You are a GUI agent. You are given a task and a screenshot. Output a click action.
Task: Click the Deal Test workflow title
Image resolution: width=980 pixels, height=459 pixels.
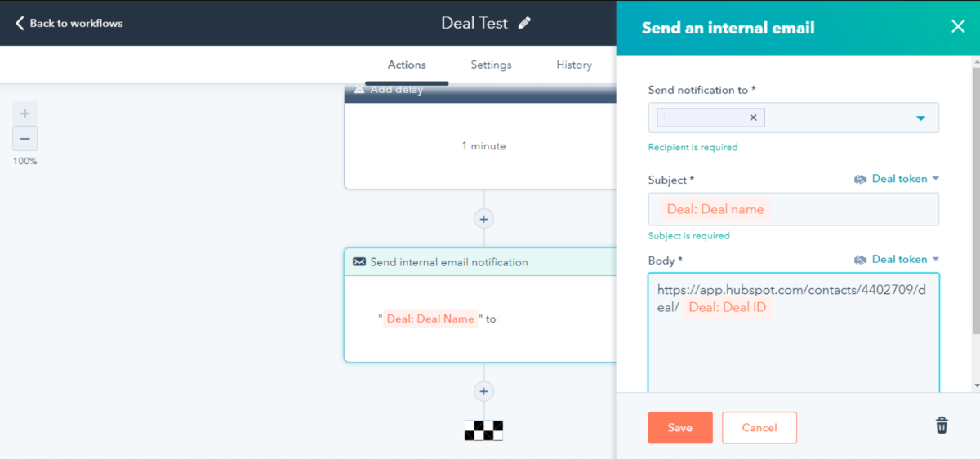pyautogui.click(x=474, y=23)
